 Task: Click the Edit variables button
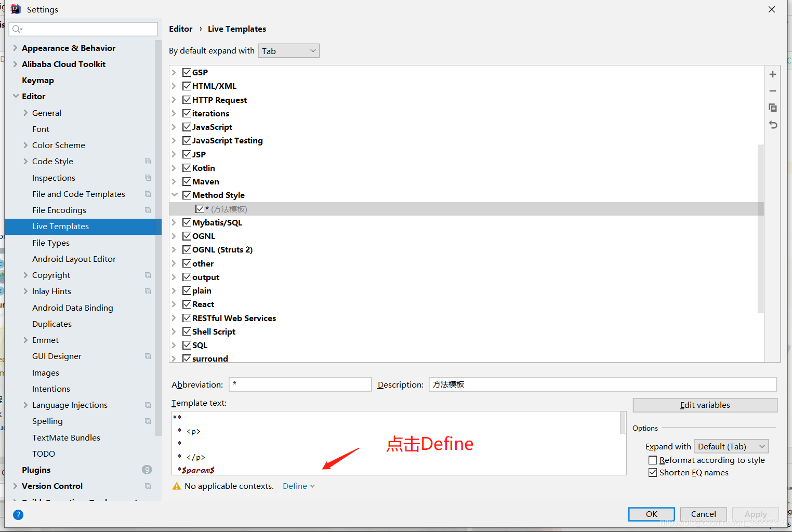point(705,405)
